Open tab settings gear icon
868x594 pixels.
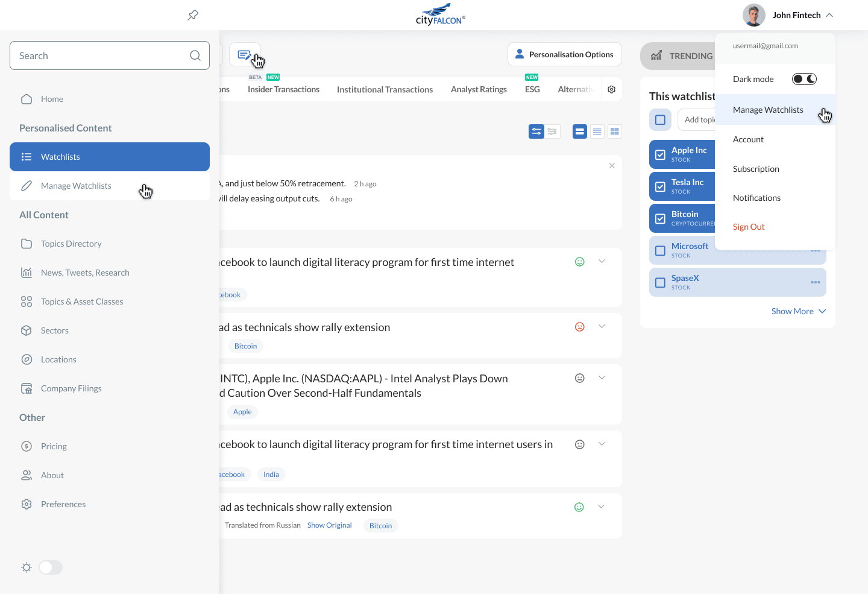(x=612, y=89)
